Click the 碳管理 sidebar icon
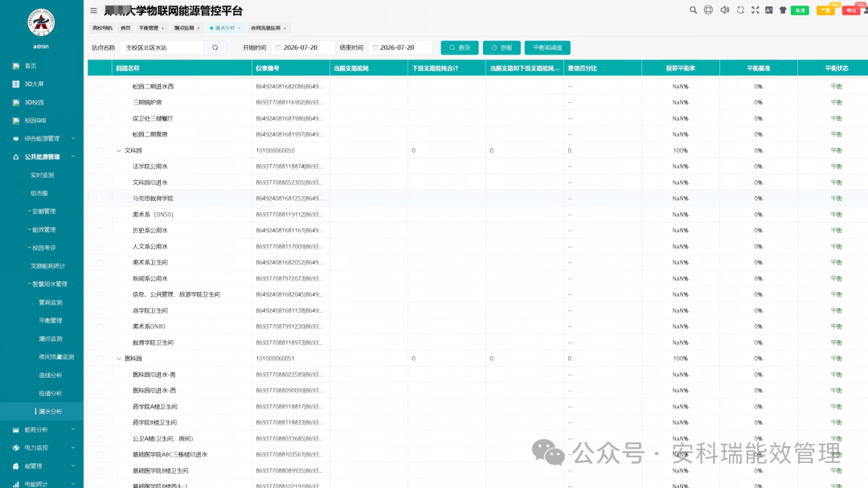Image resolution: width=868 pixels, height=488 pixels. [x=15, y=465]
